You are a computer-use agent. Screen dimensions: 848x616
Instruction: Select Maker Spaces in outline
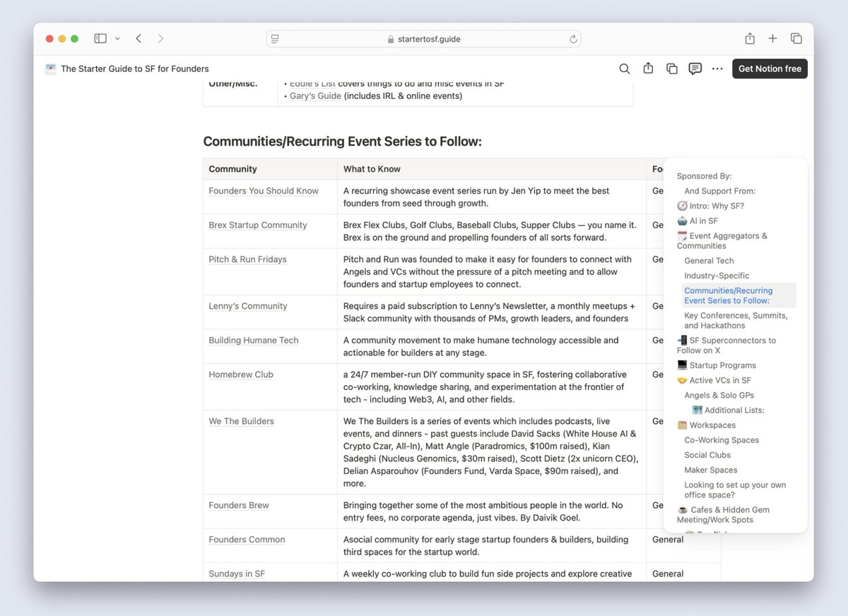[x=710, y=470]
